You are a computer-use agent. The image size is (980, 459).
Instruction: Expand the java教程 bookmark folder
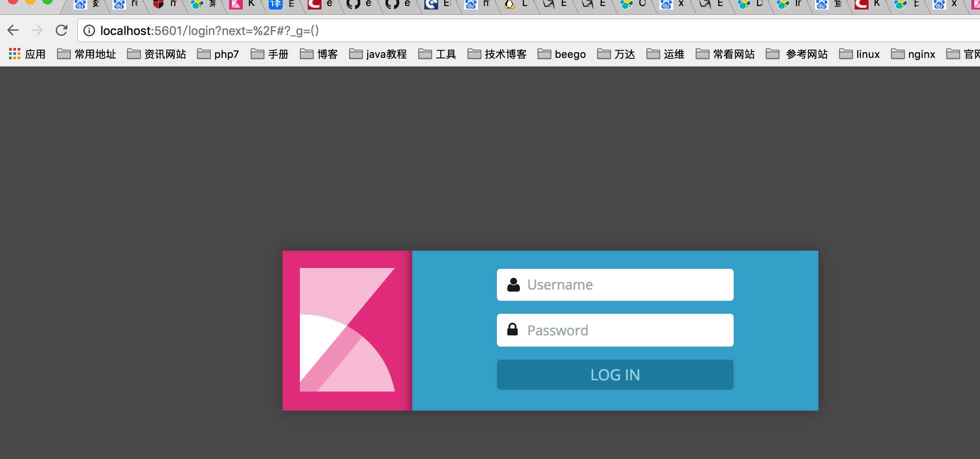pos(378,54)
